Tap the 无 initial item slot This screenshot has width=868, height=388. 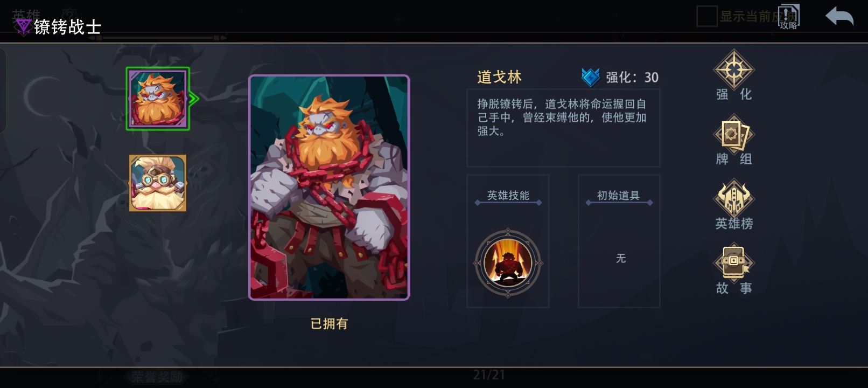621,259
